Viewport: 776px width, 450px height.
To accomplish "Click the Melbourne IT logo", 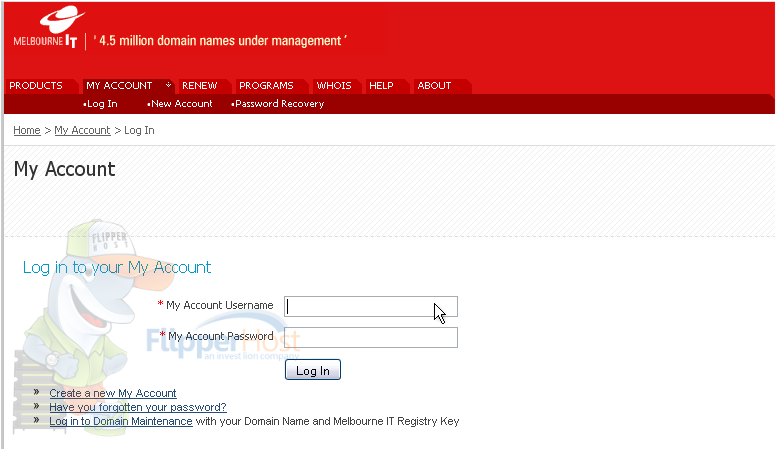I will (x=48, y=27).
